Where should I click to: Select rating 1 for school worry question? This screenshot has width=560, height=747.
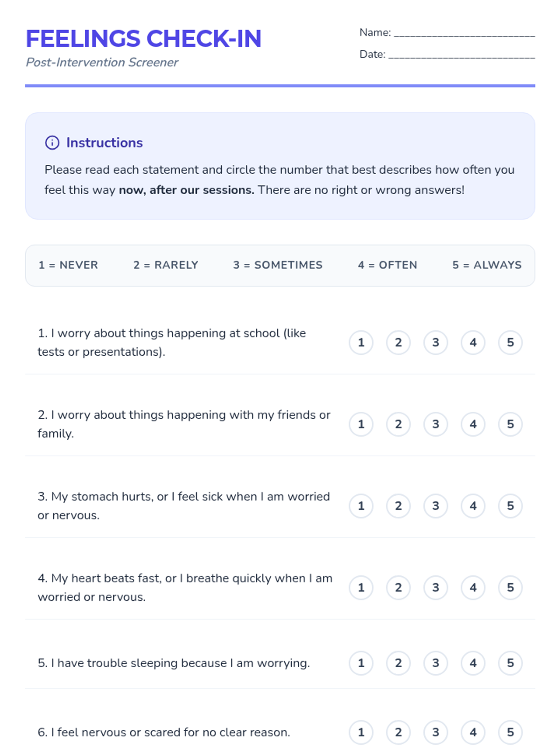(x=361, y=342)
